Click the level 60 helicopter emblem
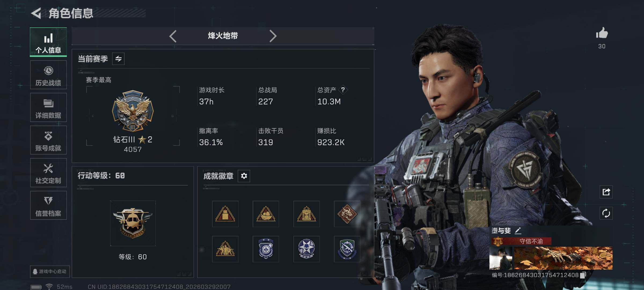The image size is (644, 290). click(133, 223)
